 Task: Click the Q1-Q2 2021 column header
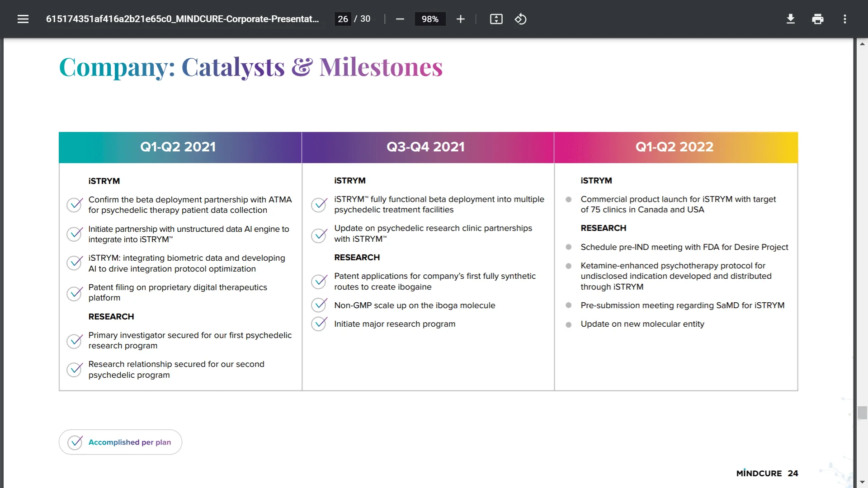180,147
